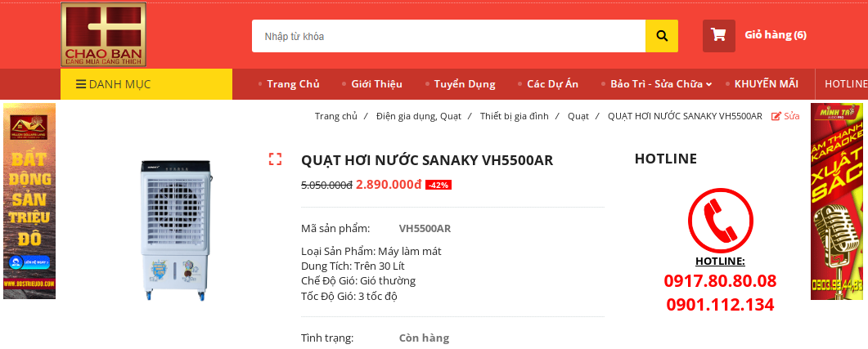Click hotline number 0917.80.80.08
This screenshot has width=868, height=349.
(720, 282)
